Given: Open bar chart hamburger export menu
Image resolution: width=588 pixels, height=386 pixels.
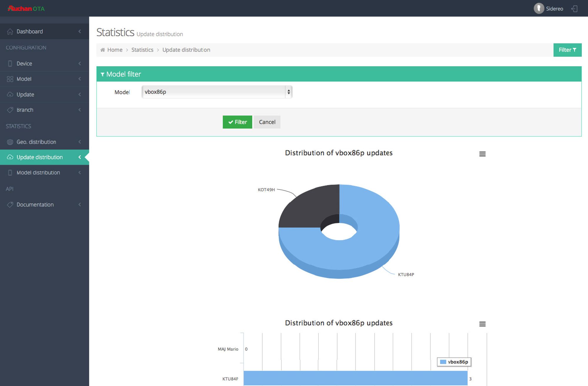Looking at the screenshot, I should pos(482,324).
